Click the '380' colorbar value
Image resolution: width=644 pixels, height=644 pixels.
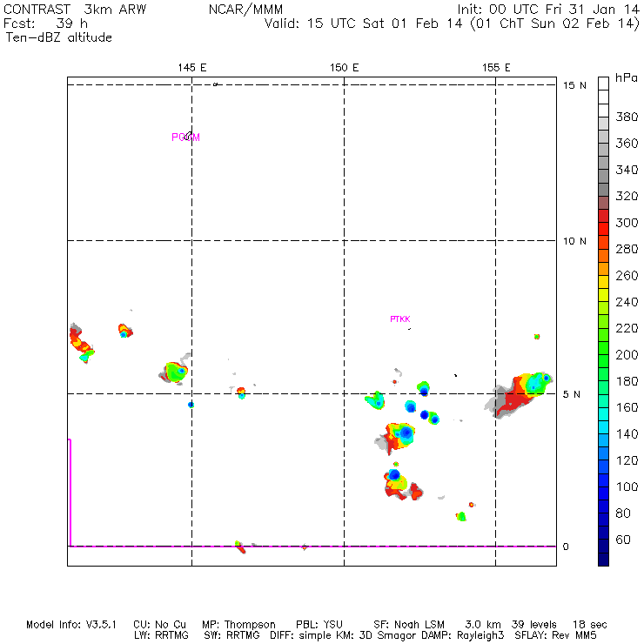point(627,117)
